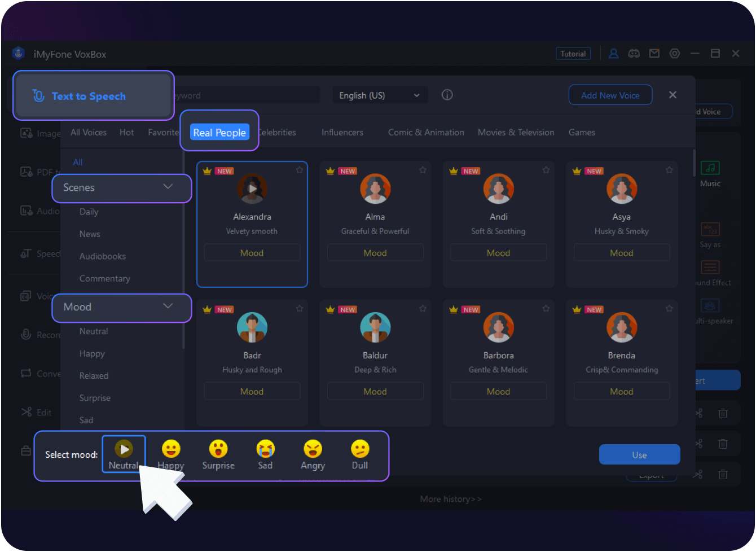The width and height of the screenshot is (756, 552).
Task: Click the Record microphone sidebar icon
Action: tap(26, 335)
